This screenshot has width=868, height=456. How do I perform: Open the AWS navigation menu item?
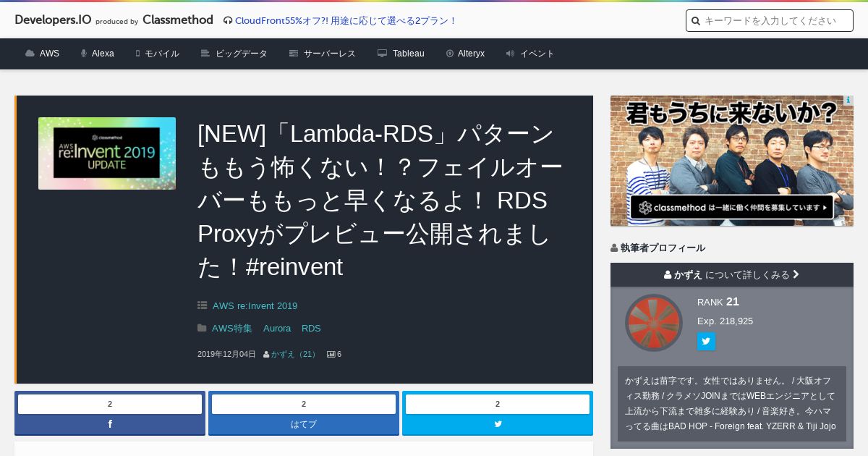pyautogui.click(x=42, y=54)
